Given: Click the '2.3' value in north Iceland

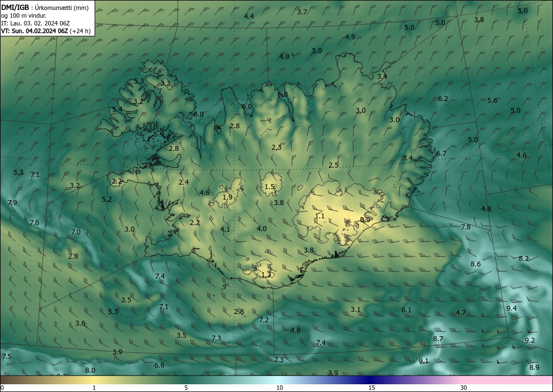Looking at the screenshot, I should click(277, 148).
